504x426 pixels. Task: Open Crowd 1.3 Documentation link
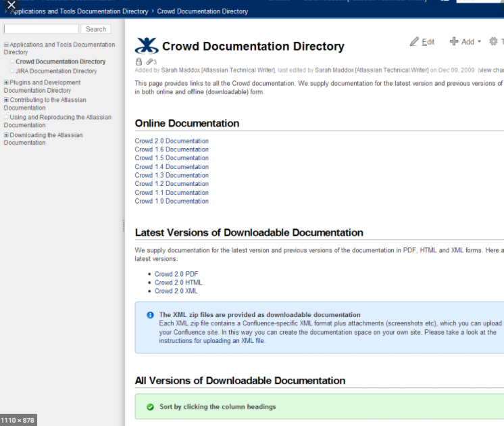[x=172, y=175]
